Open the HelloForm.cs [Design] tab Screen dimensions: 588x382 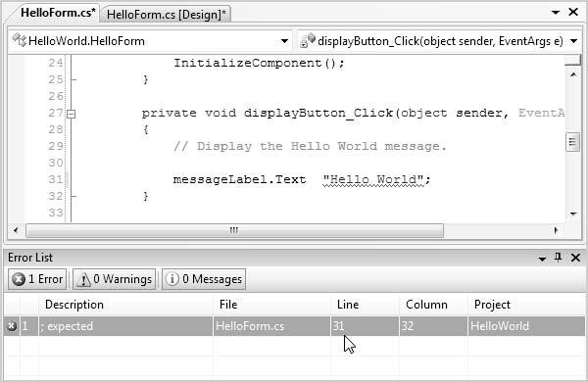click(167, 15)
